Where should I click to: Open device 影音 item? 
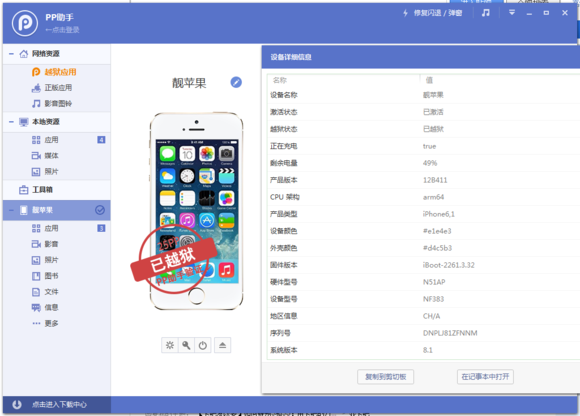(57, 244)
